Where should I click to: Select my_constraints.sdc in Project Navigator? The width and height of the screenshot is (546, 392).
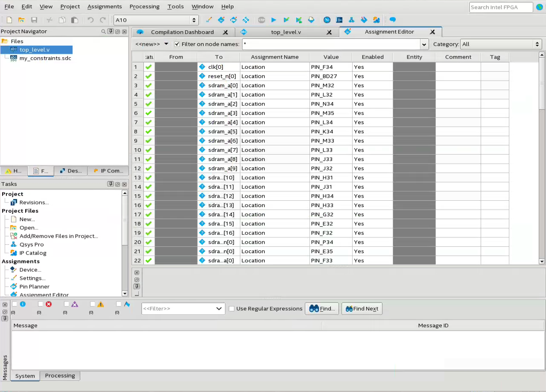click(45, 58)
